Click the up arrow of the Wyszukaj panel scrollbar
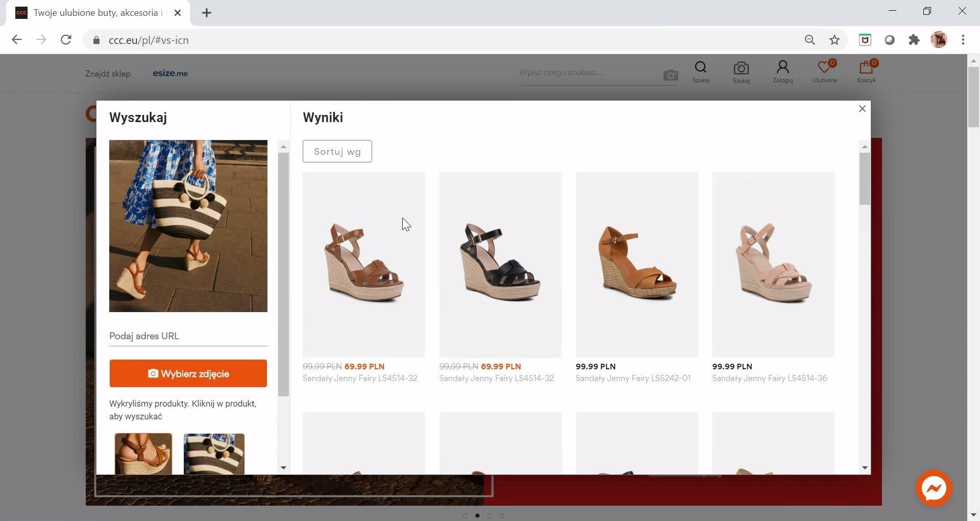980x521 pixels. (284, 147)
